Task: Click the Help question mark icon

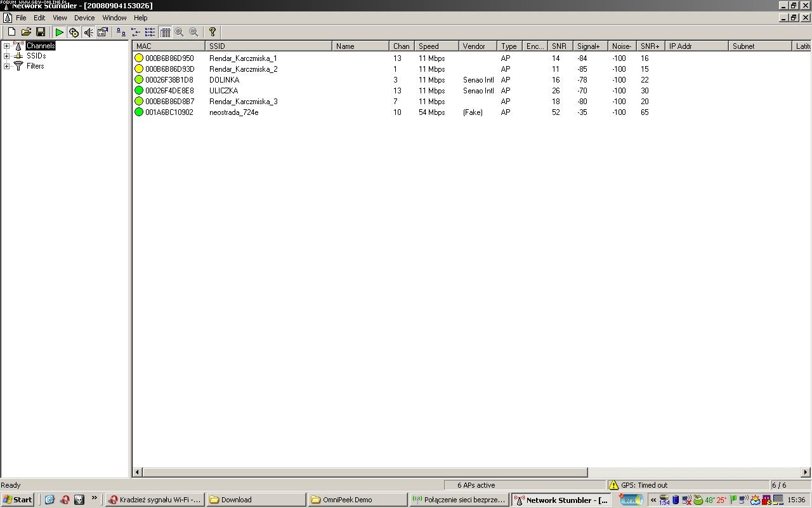Action: [x=213, y=32]
